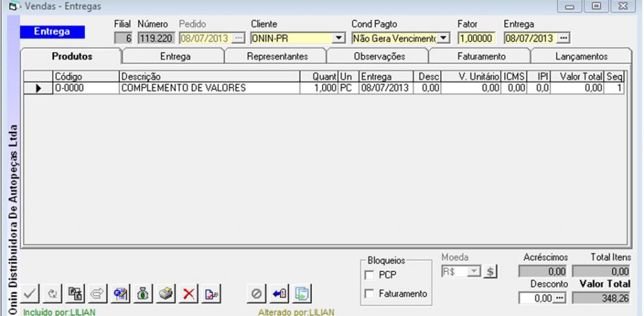Click the confirm checkmark toolbar button

tap(30, 294)
